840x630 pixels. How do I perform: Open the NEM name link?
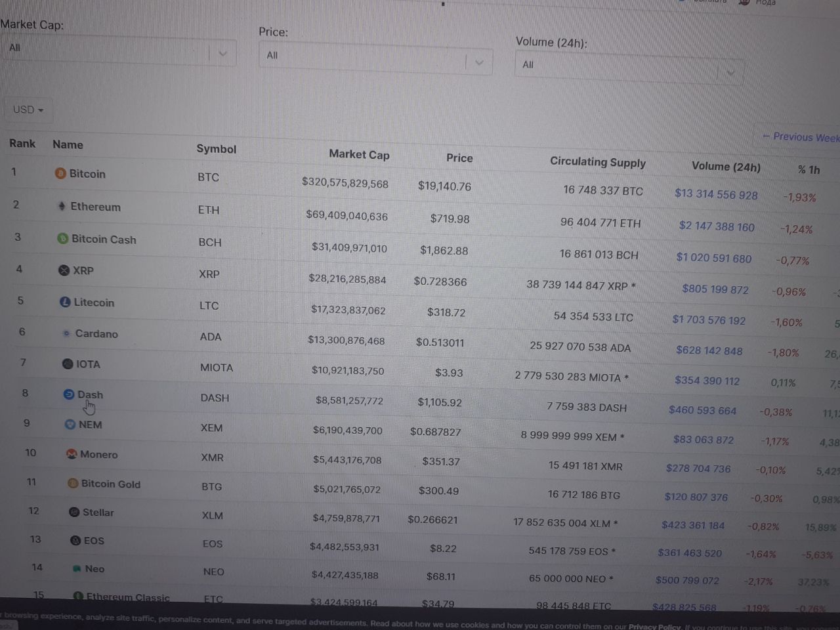(x=91, y=425)
